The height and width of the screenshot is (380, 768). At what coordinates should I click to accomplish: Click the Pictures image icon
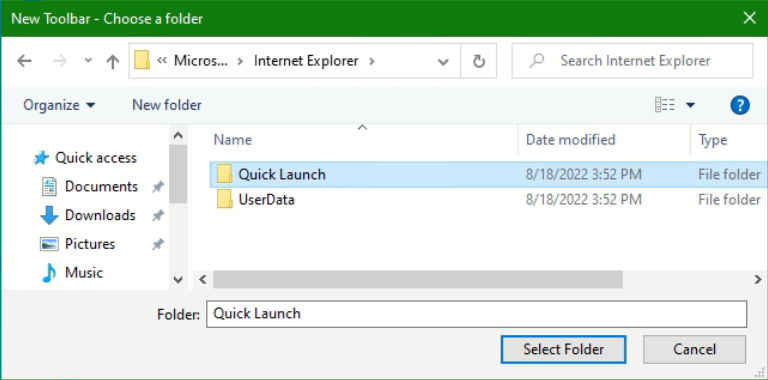(49, 244)
